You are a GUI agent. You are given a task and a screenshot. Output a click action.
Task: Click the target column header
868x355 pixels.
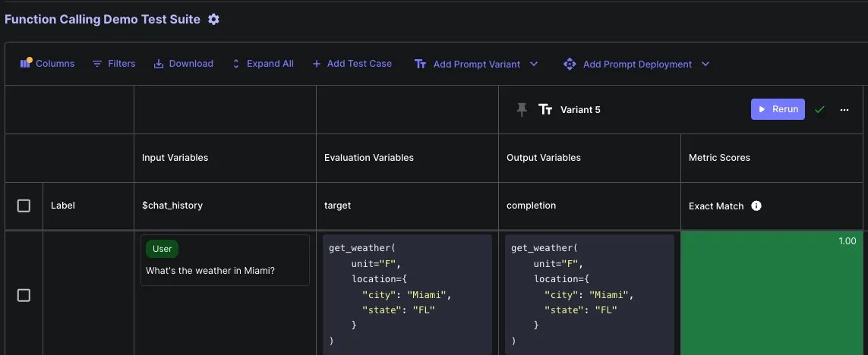pyautogui.click(x=338, y=206)
